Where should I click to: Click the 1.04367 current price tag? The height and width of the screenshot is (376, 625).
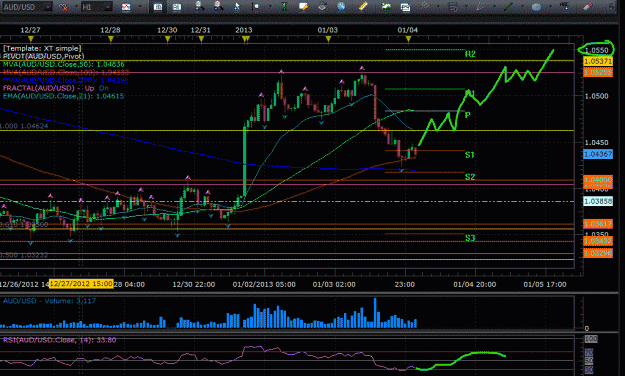[598, 154]
